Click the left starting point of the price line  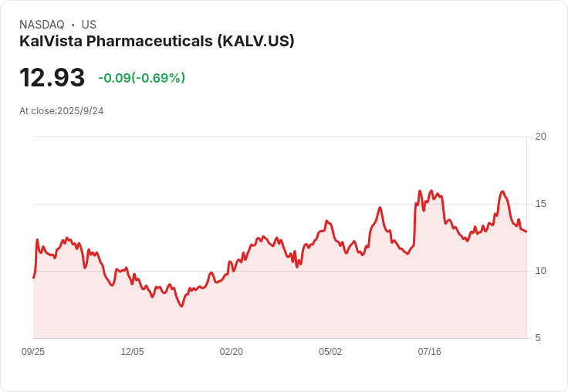(x=33, y=277)
